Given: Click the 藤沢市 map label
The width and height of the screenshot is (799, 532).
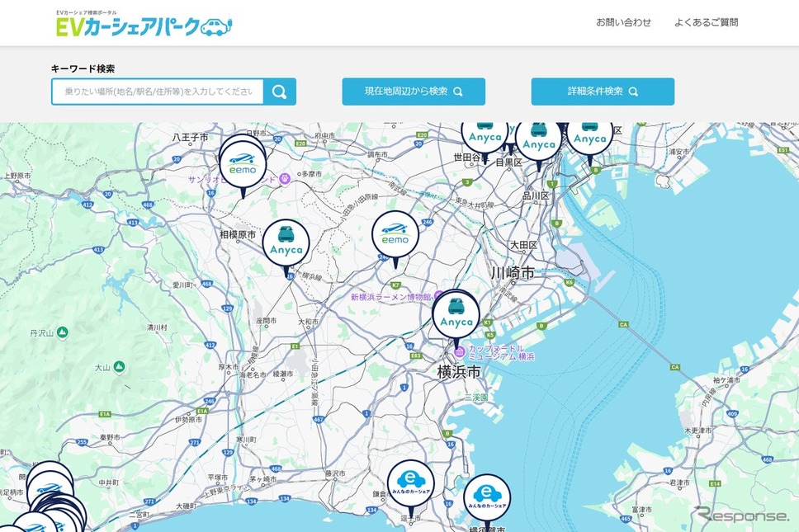Looking at the screenshot, I should click(x=335, y=473).
